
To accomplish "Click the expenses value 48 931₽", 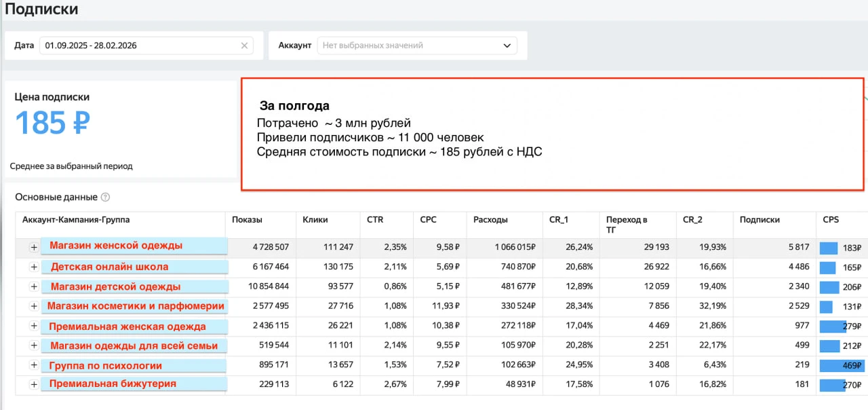I will (519, 386).
